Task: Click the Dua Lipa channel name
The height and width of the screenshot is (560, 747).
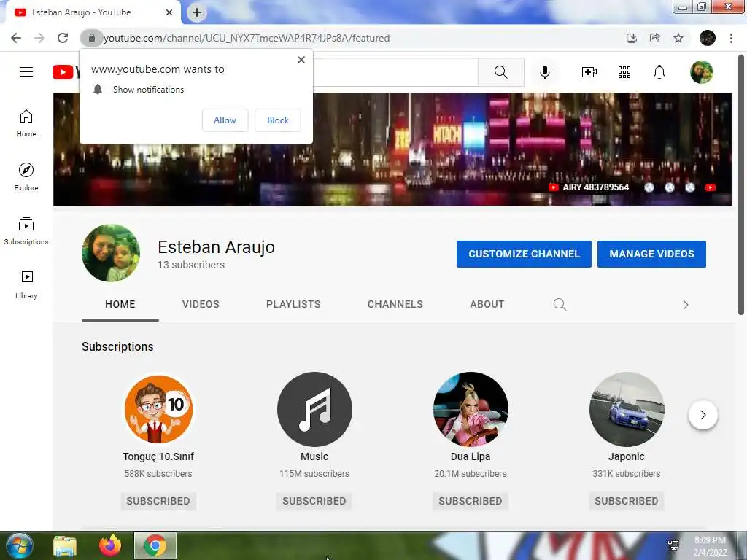Action: tap(471, 456)
